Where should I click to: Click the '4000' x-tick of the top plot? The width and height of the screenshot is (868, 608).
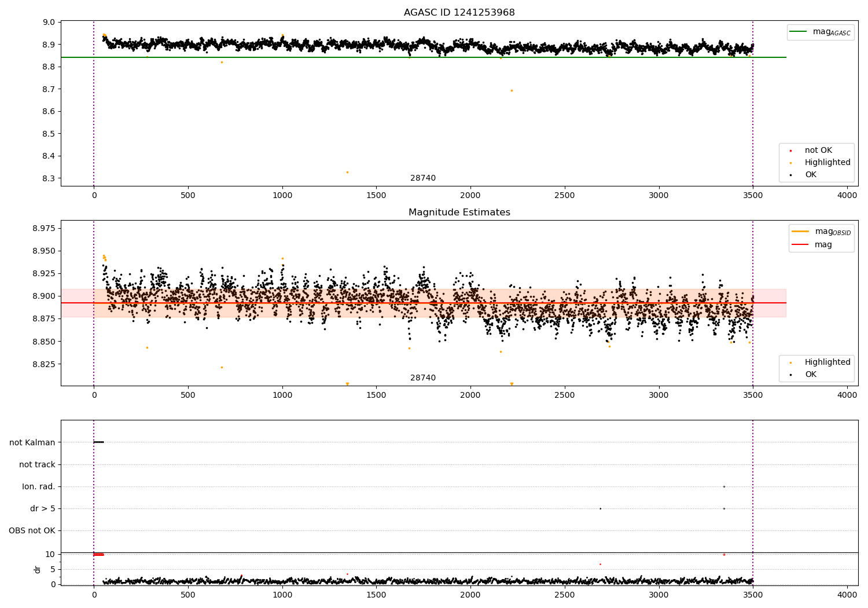tap(847, 196)
